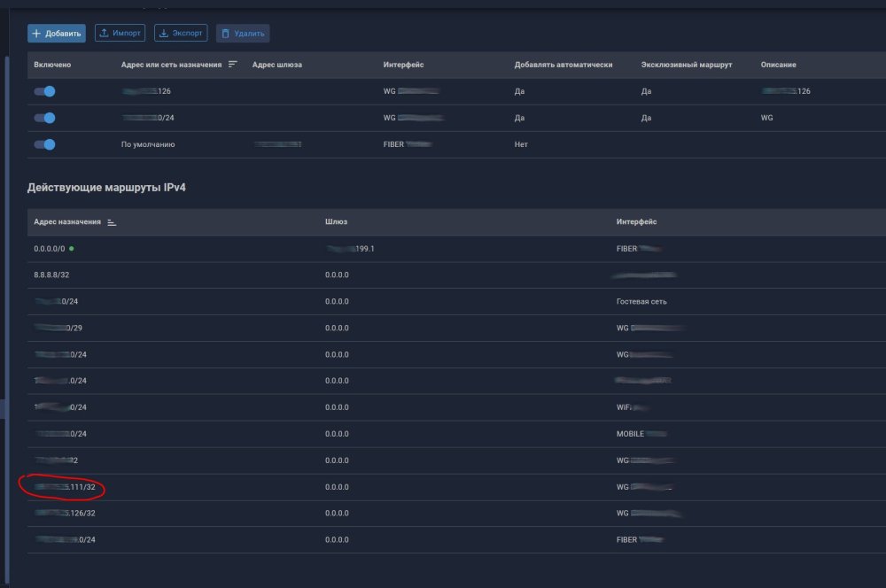Click the 'Адрес шлюза' column header
Viewport: 886px width, 588px height.
277,65
